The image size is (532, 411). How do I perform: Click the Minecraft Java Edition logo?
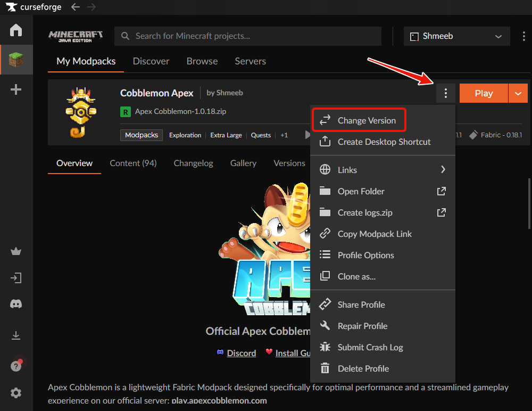(x=76, y=36)
